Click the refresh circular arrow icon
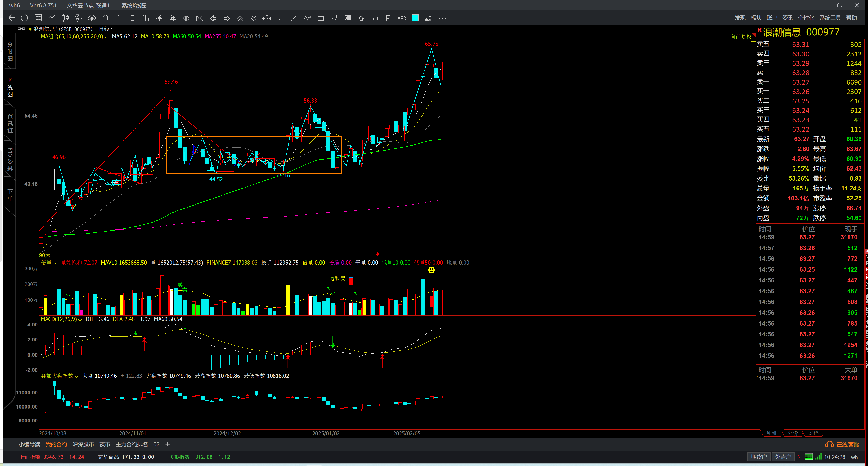The image size is (868, 466). (x=24, y=18)
